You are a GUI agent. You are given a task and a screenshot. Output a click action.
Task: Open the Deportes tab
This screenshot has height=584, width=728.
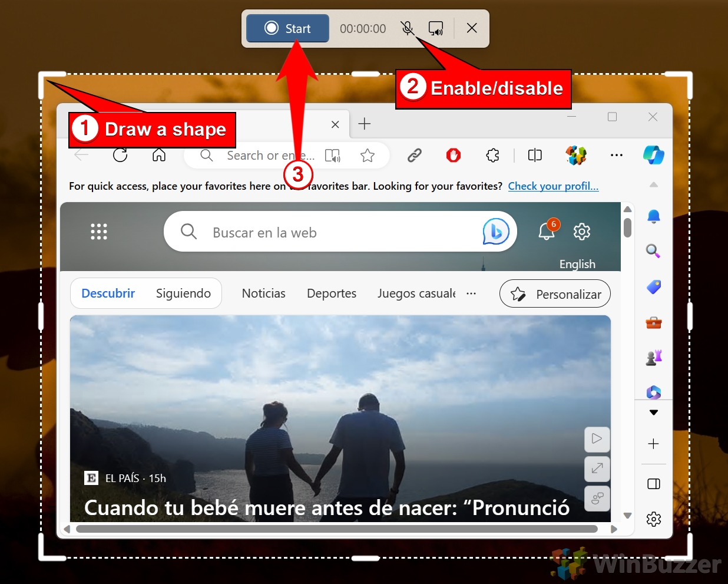click(332, 293)
